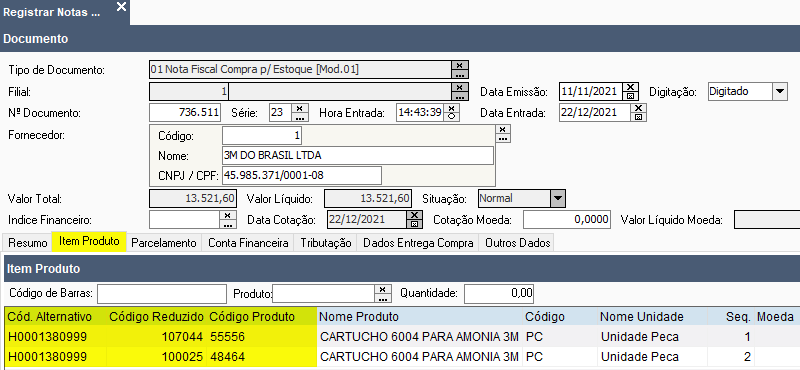Clear the Fornecedor selection (x)
This screenshot has height=370, width=800.
click(503, 129)
